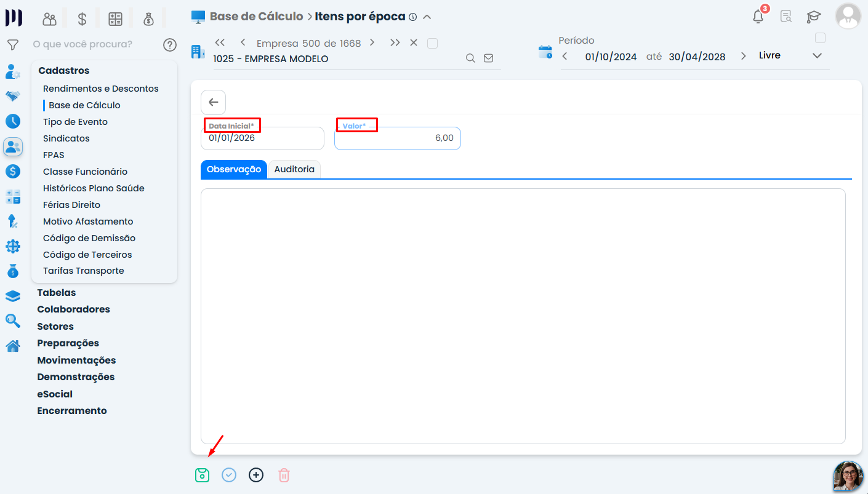Click the start date 01/10/2024
The image size is (868, 494).
(611, 57)
